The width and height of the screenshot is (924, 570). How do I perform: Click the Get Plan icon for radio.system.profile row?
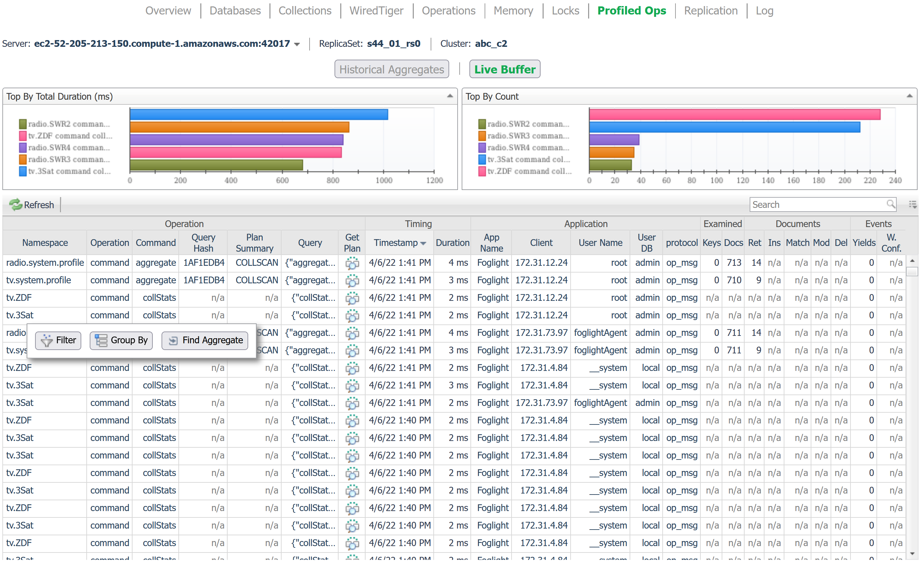point(352,263)
